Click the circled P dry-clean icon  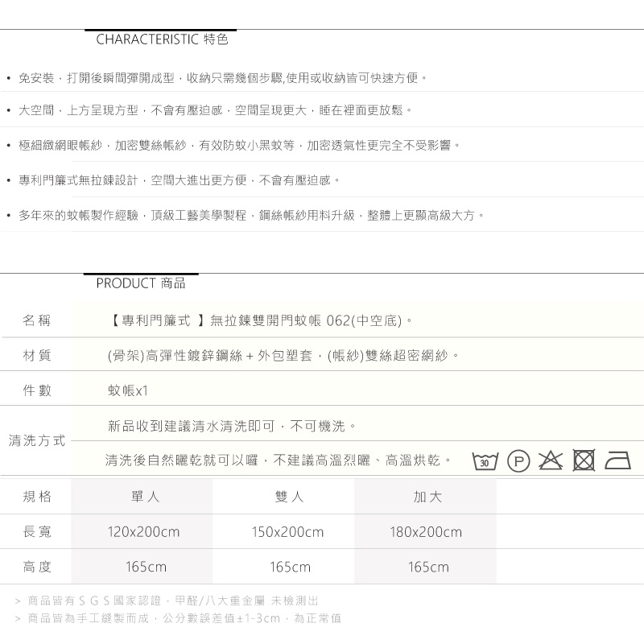click(518, 461)
